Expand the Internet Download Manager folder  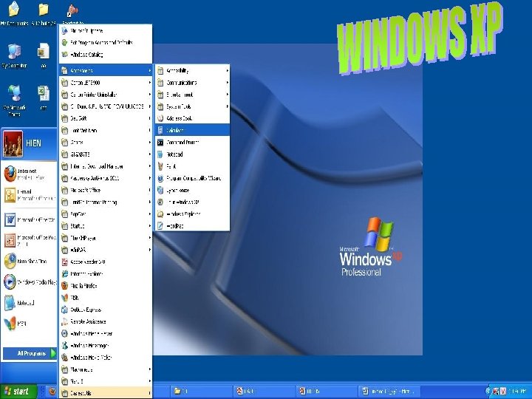106,166
